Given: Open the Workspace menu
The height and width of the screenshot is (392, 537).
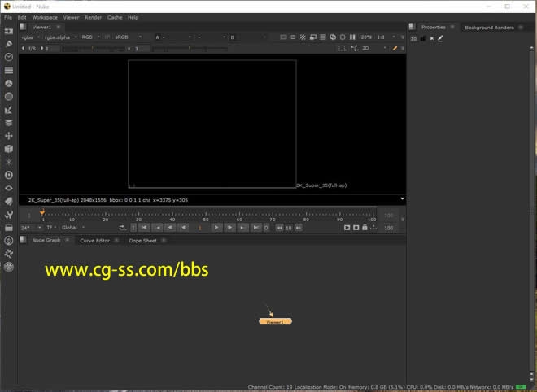Looking at the screenshot, I should point(45,17).
